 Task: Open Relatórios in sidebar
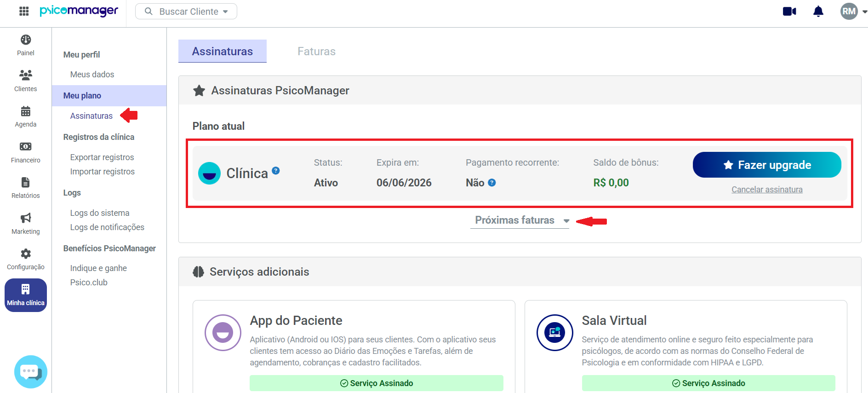click(26, 188)
